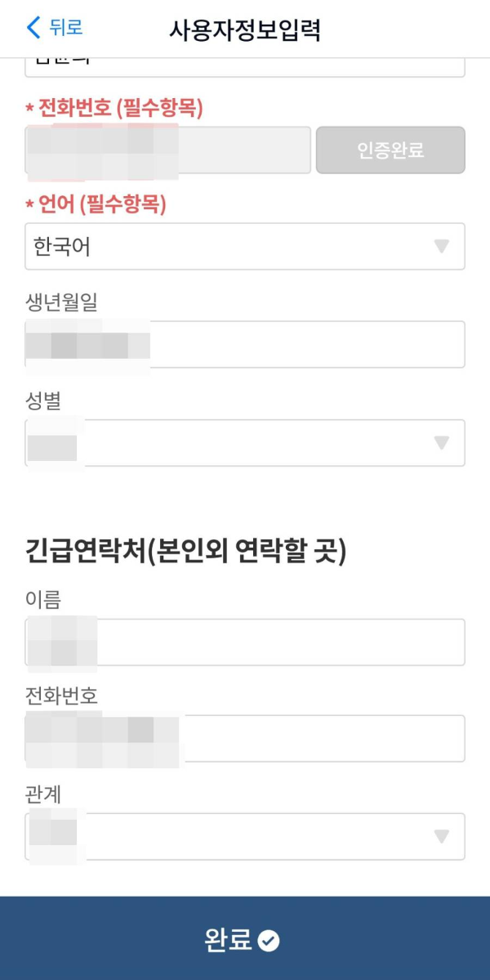The image size is (490, 980).
Task: Open the 언어 language selector showing 한국어
Action: coord(245,248)
